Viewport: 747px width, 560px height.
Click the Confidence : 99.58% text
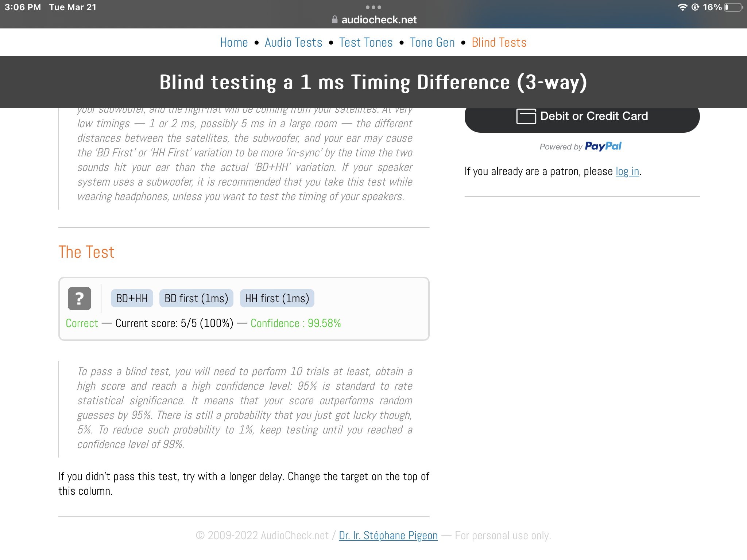tap(296, 323)
